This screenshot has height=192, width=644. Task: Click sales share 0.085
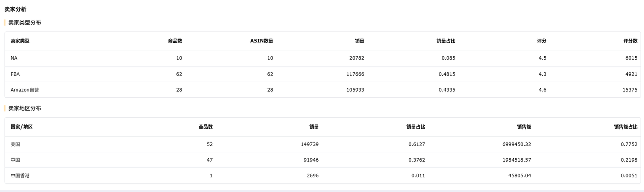[448, 58]
